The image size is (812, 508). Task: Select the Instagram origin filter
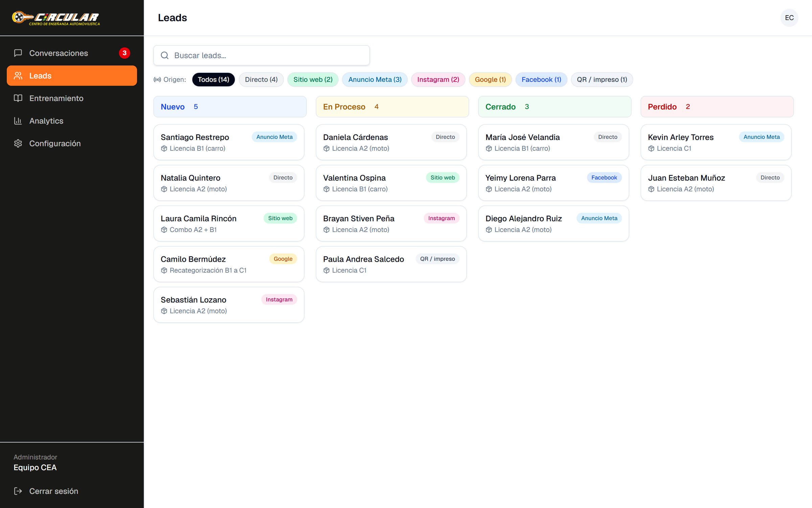tap(438, 80)
